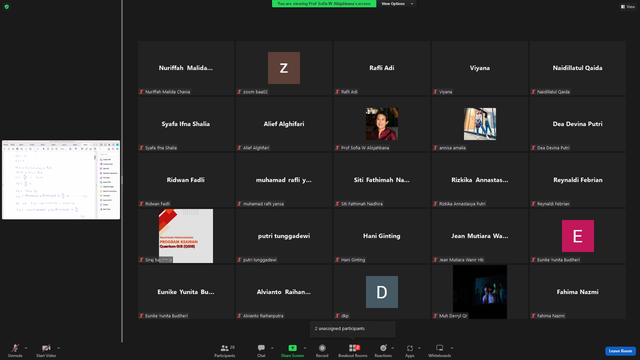Open the shared screen thumbnail
The image size is (640, 360).
[61, 180]
